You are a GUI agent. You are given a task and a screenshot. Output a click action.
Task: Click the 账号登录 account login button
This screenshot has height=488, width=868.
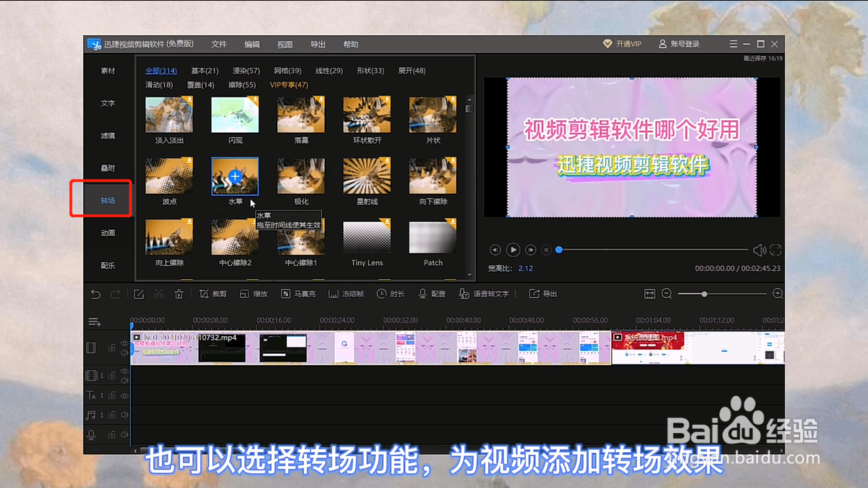681,43
